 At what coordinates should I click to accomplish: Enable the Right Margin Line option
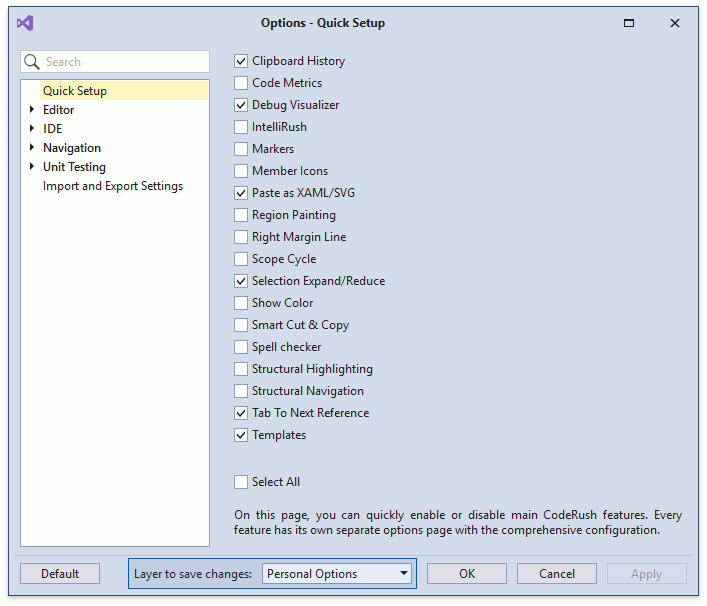[241, 237]
